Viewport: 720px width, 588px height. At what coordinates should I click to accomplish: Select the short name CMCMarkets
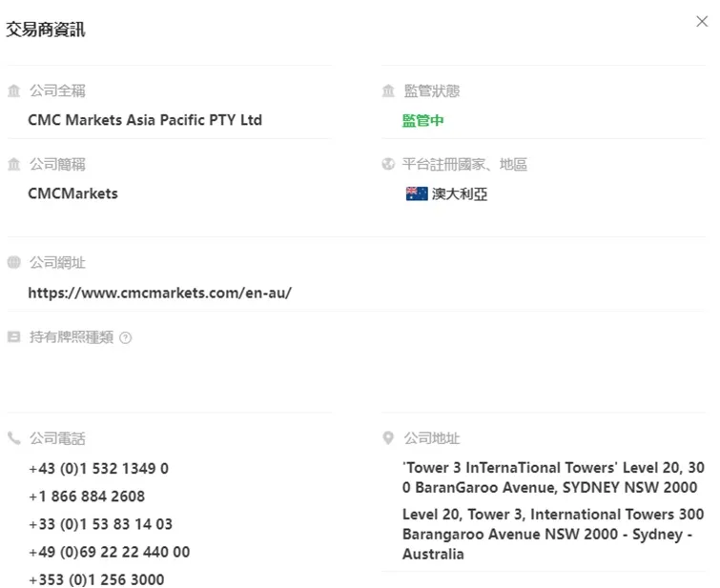(x=73, y=193)
